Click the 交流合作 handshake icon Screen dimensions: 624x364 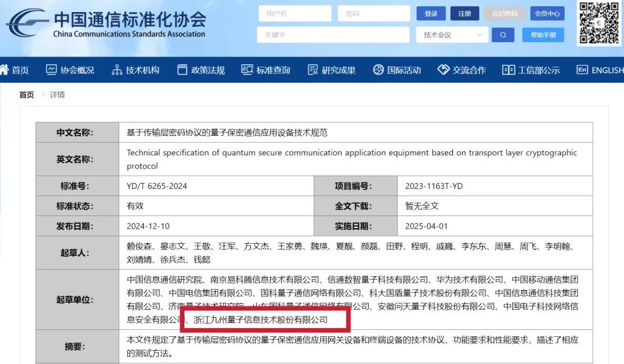tap(443, 70)
